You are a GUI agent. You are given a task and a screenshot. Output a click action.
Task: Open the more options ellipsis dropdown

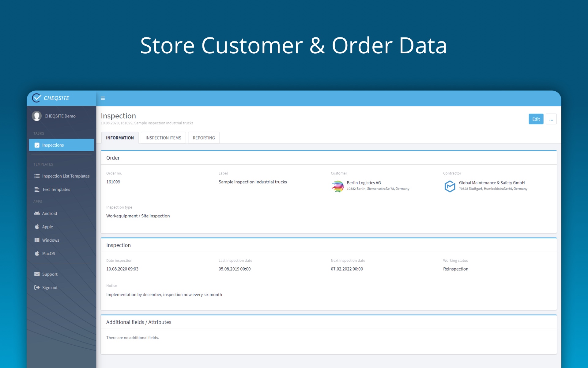tap(551, 119)
